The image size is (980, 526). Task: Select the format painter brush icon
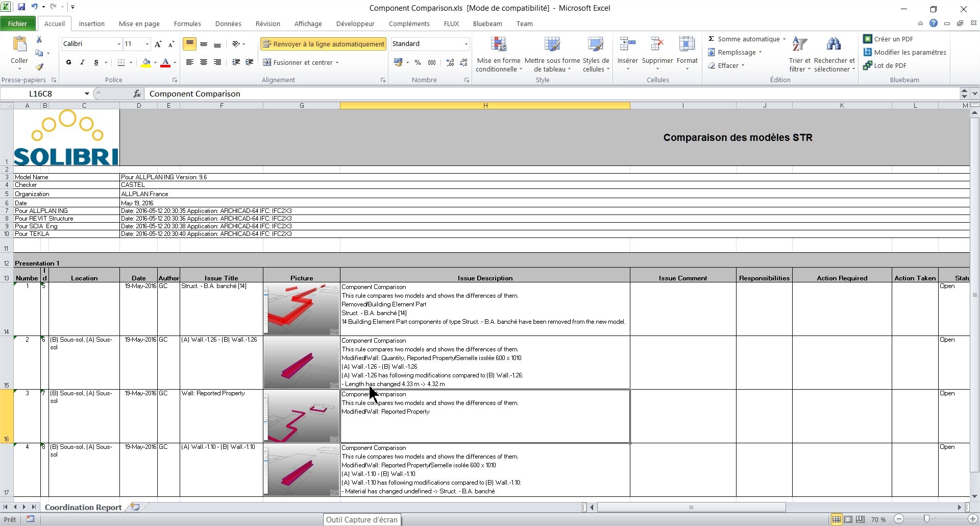39,67
